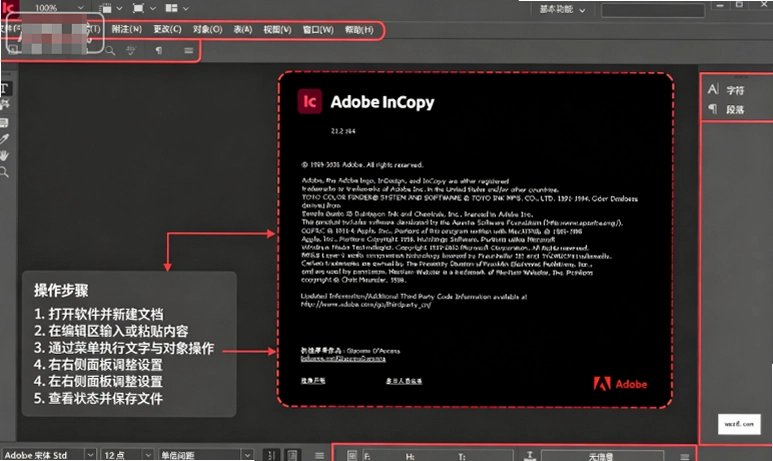Toggle hidden characters pilcrow icon in toolbar
The height and width of the screenshot is (461, 773).
point(159,50)
